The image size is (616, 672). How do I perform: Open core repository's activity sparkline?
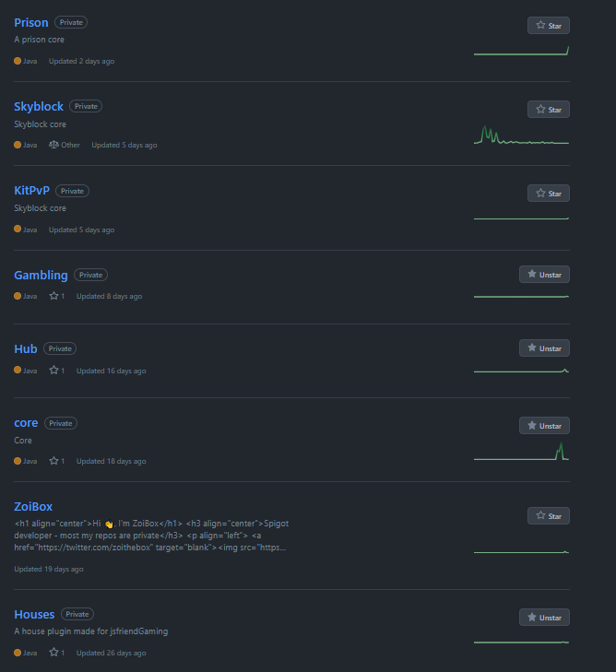pos(521,452)
